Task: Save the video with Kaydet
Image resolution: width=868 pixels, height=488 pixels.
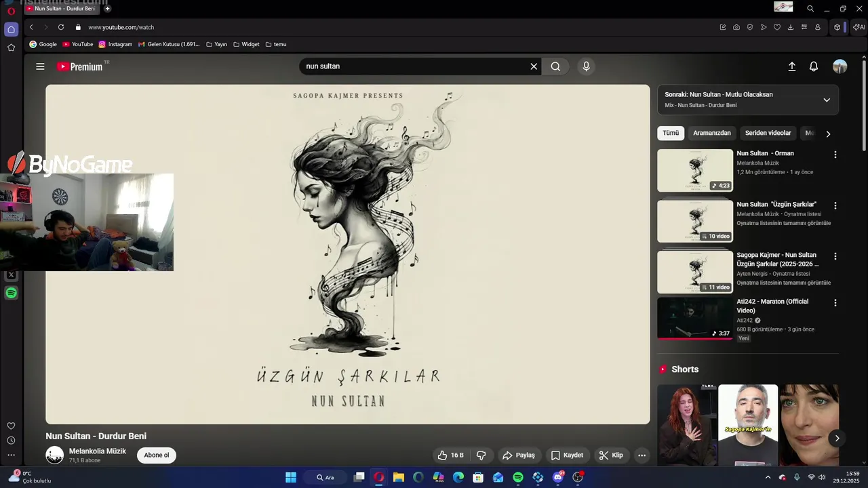Action: point(567,455)
